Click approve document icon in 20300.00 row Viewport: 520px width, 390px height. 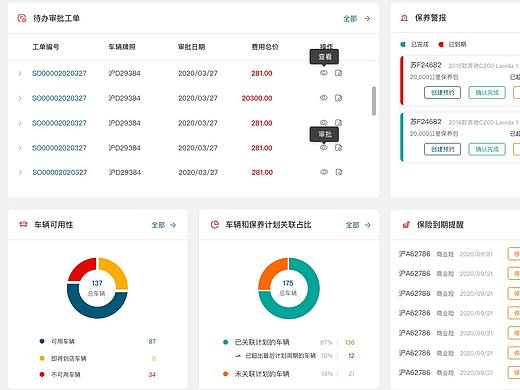click(338, 98)
